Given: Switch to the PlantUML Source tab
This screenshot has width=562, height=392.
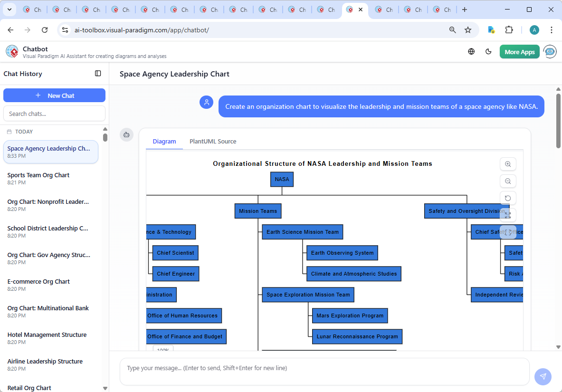Looking at the screenshot, I should 212,141.
